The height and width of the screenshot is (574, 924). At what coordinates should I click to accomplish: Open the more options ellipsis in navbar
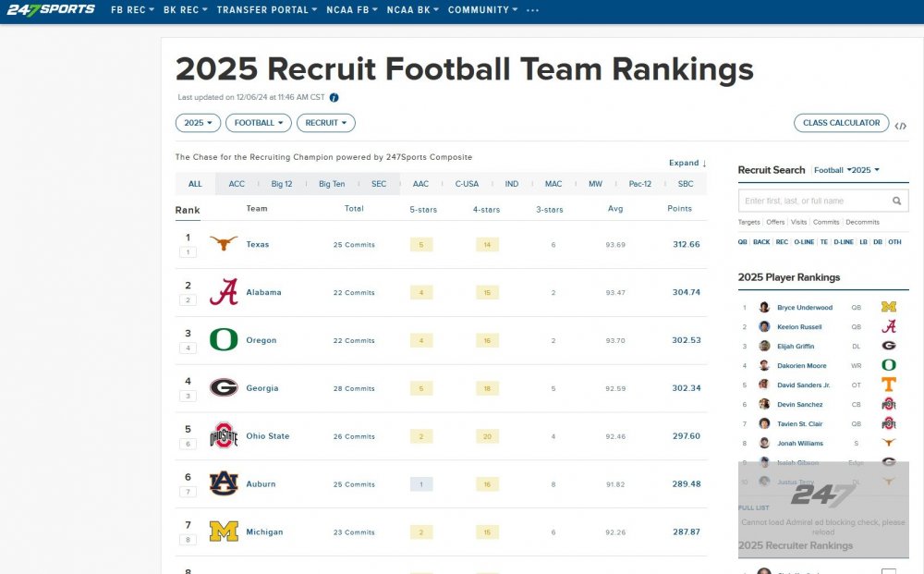(532, 10)
